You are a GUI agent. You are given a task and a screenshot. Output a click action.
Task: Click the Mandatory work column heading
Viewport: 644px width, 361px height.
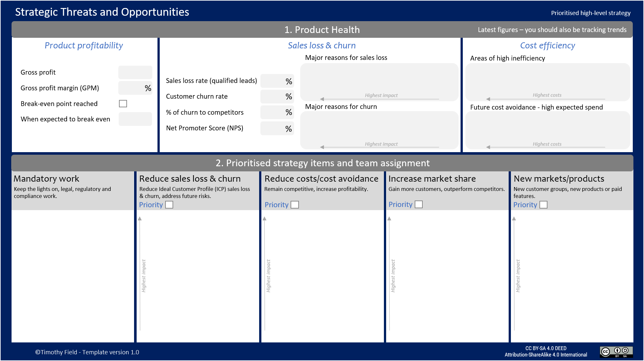point(47,179)
